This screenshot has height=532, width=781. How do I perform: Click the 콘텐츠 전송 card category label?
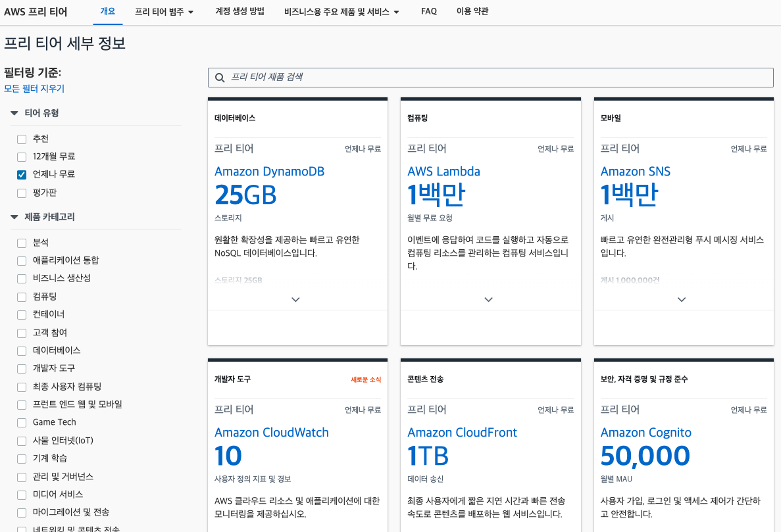(x=425, y=379)
